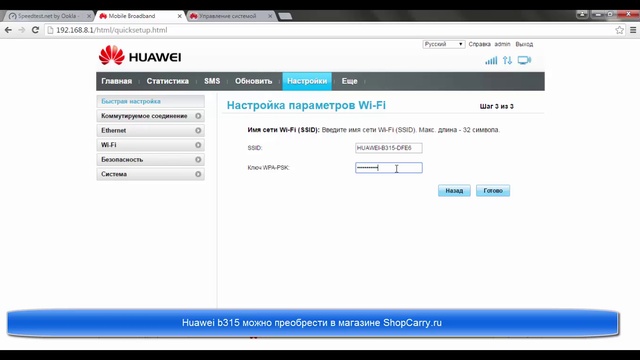Go to the Главная menu

117,81
